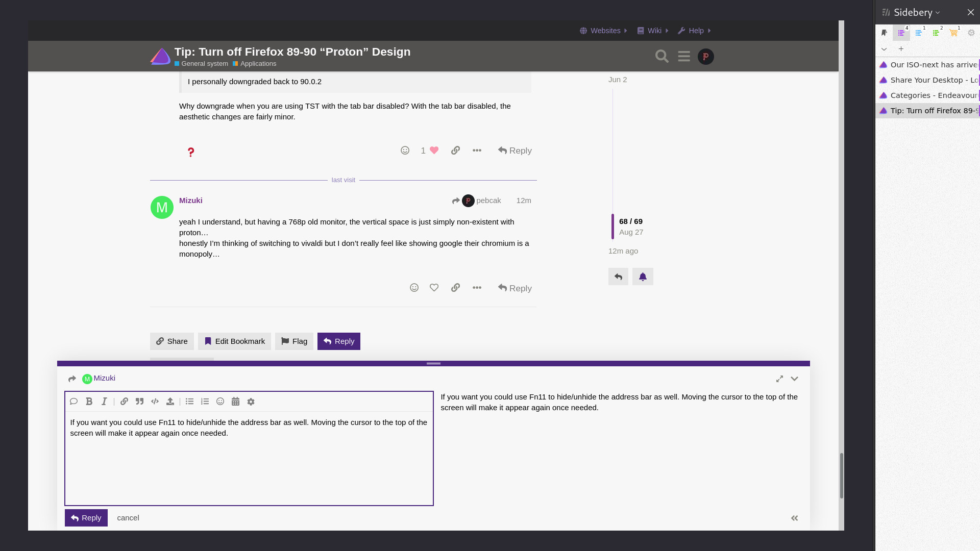Open forum search with the magnifier icon

coord(662,56)
